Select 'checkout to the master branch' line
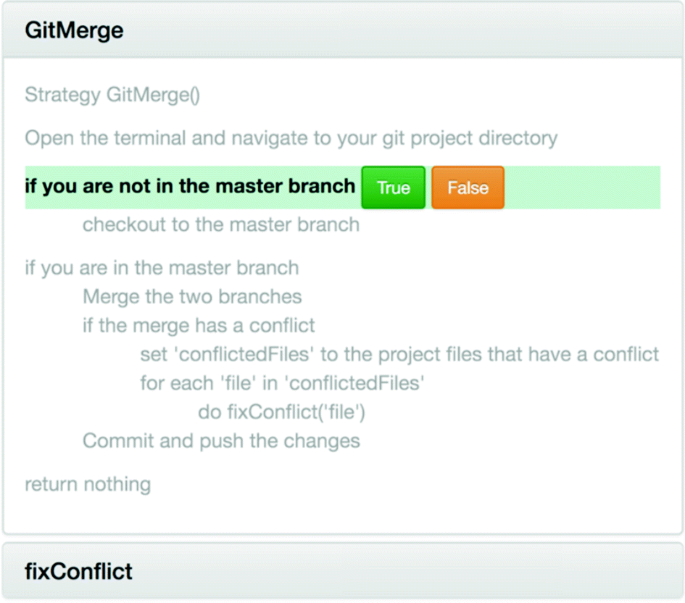Viewport: 685px width, 603px height. (220, 224)
